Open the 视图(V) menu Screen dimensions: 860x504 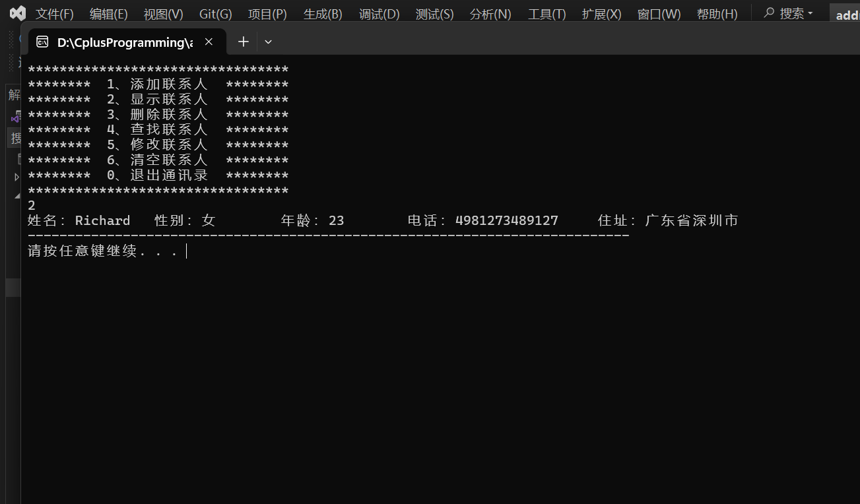(x=164, y=14)
